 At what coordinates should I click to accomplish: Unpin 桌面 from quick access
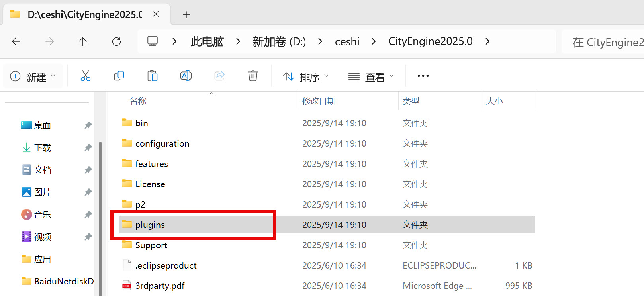[88, 125]
